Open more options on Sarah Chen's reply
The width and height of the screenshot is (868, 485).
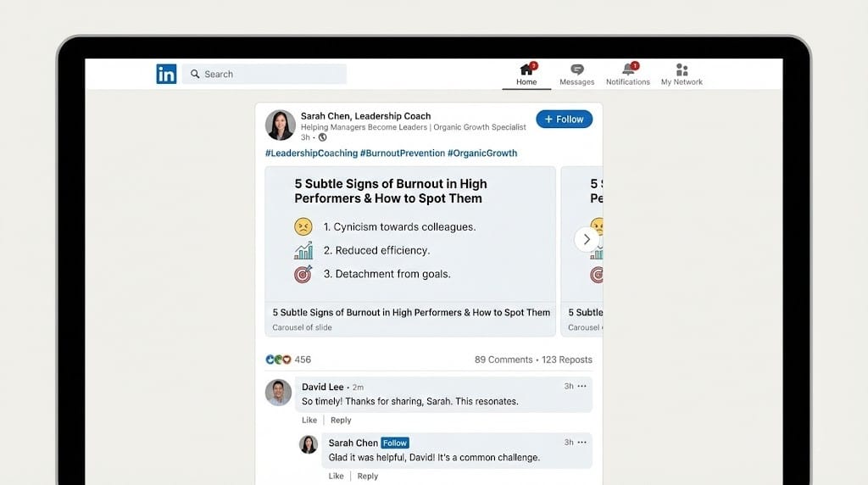581,442
